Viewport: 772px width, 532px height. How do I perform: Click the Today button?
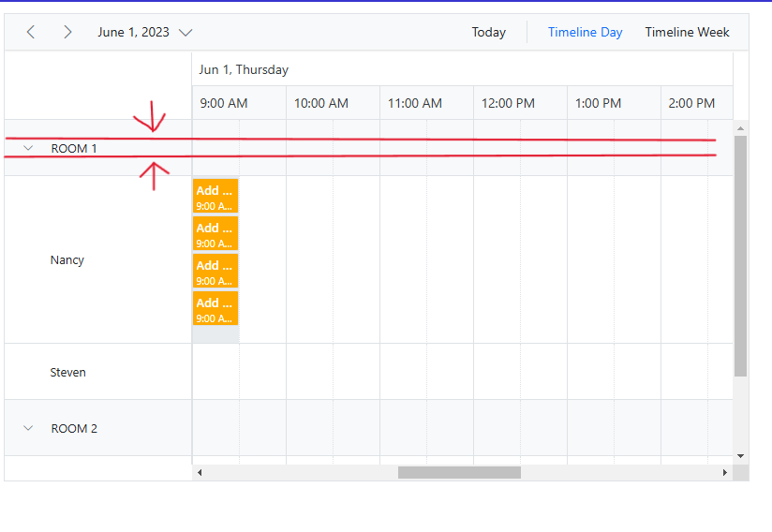[x=488, y=32]
